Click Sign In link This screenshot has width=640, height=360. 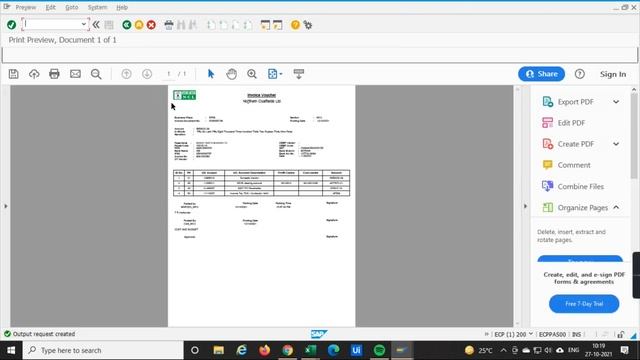tap(613, 74)
